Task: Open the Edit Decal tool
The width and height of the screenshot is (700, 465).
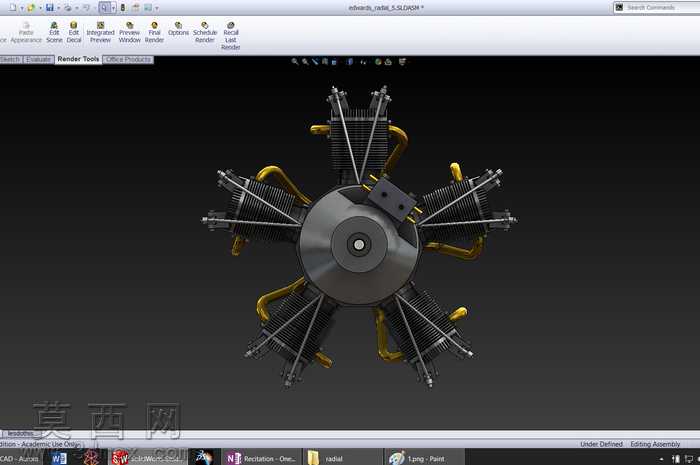Action: [74, 33]
